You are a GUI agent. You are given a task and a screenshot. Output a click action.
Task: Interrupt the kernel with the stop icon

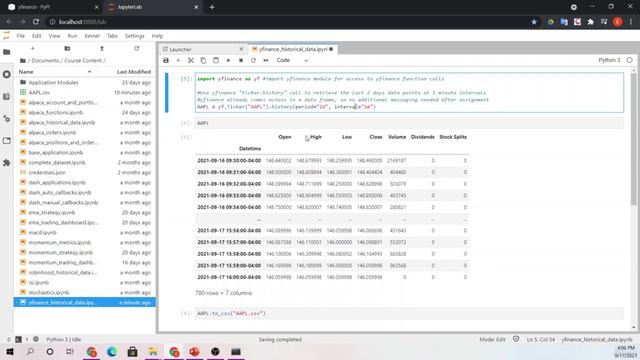(x=241, y=60)
